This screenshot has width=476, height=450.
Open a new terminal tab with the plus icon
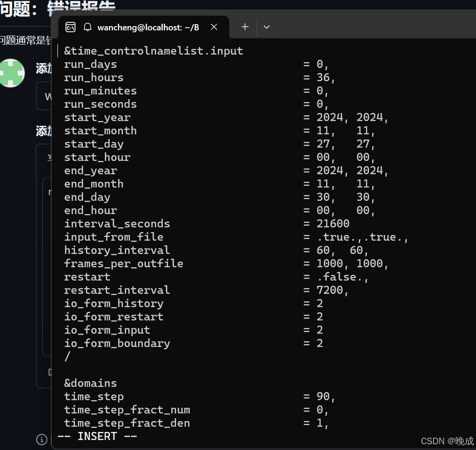[x=244, y=27]
